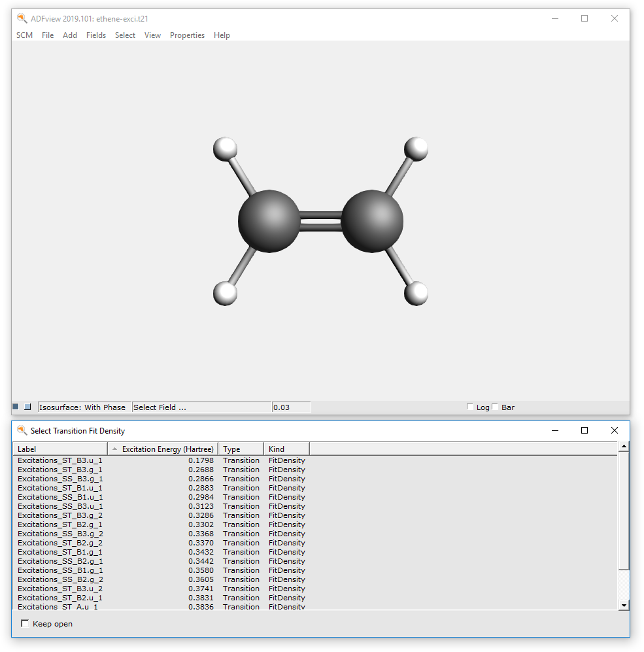The image size is (644, 652).
Task: Click the Select Transition Fit Density window icon
Action: tap(22, 430)
